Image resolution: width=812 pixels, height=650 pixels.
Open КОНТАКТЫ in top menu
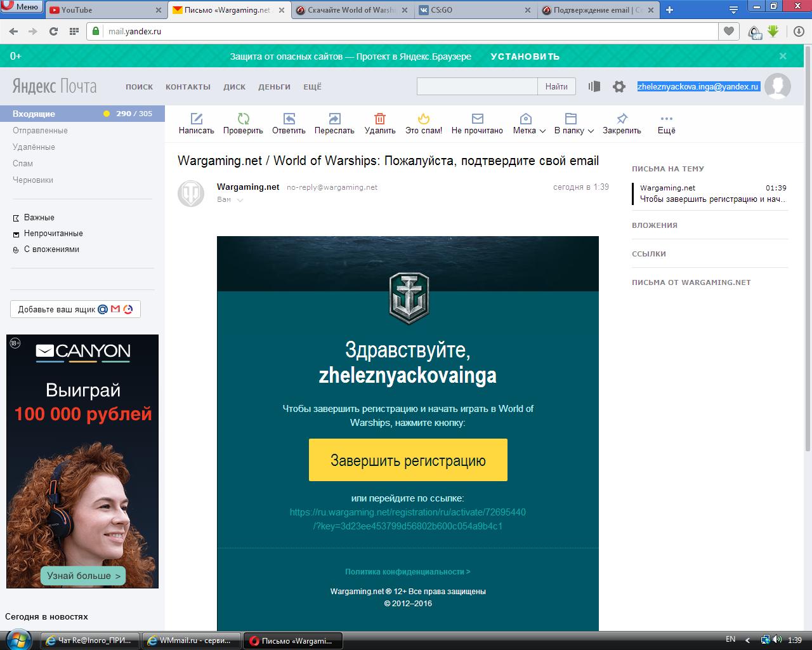coord(188,87)
